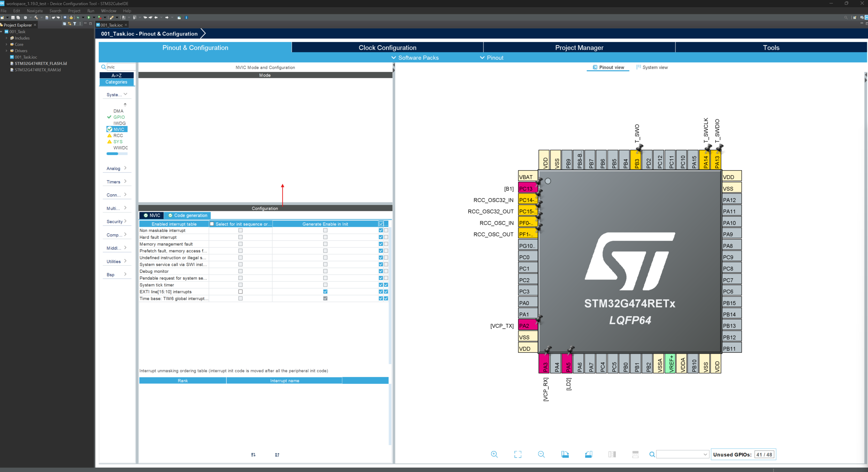
Task: Rotate the chip counter-clockwise
Action: coord(589,454)
